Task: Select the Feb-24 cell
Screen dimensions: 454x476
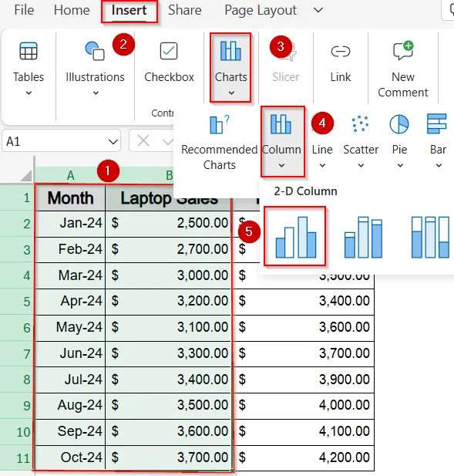Action: coord(70,250)
